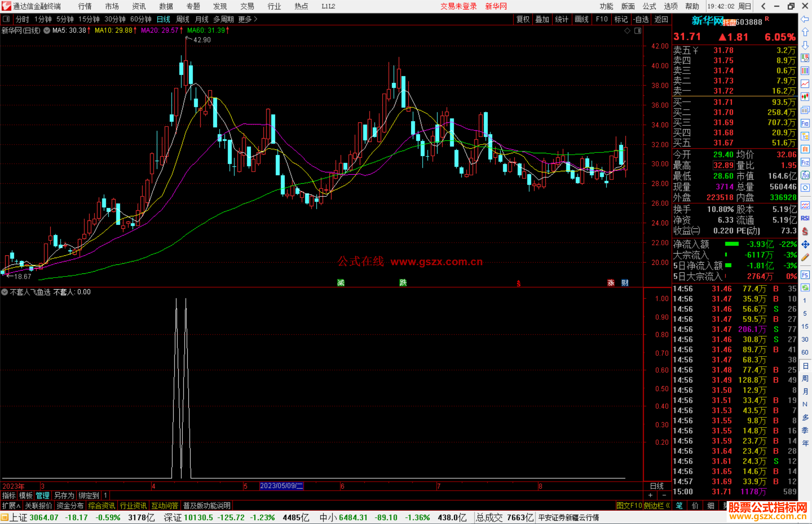This screenshot has width=812, height=524.
Task: Click the candlestick chart sidebar icon
Action: click(x=805, y=97)
